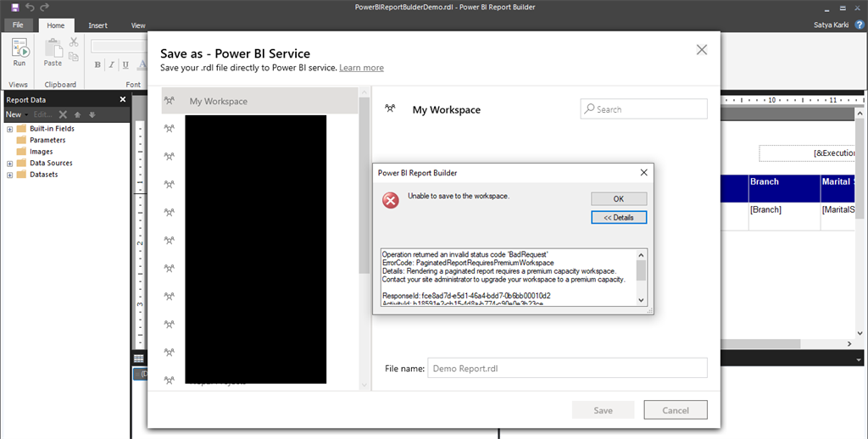Switch to the View ribbon tab

coord(138,25)
